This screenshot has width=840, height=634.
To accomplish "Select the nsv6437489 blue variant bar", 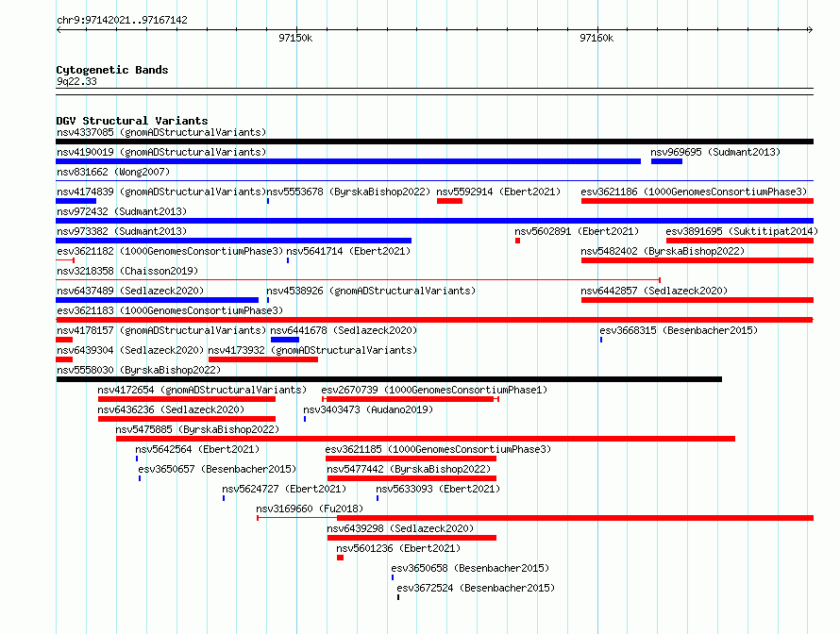I will (x=157, y=300).
